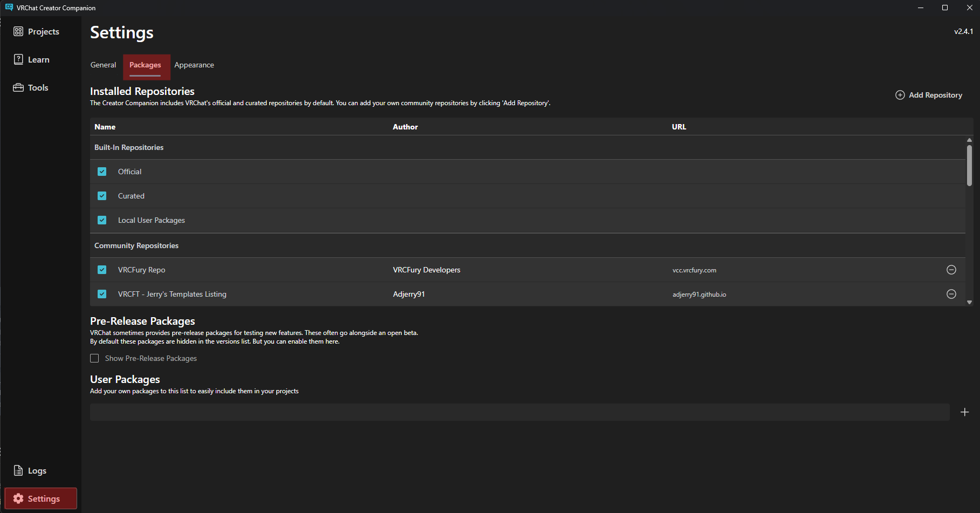This screenshot has height=513, width=980.
Task: Click the v2.4.1 version label
Action: point(963,31)
